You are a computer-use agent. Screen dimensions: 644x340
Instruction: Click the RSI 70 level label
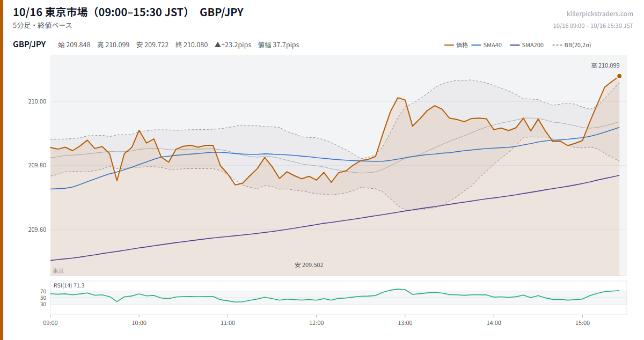coord(43,291)
